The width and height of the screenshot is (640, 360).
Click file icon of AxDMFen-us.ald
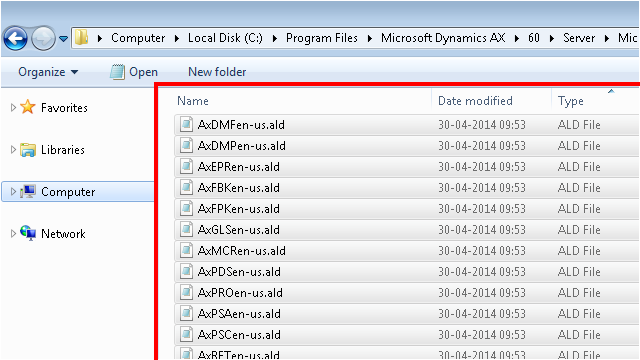pos(186,124)
